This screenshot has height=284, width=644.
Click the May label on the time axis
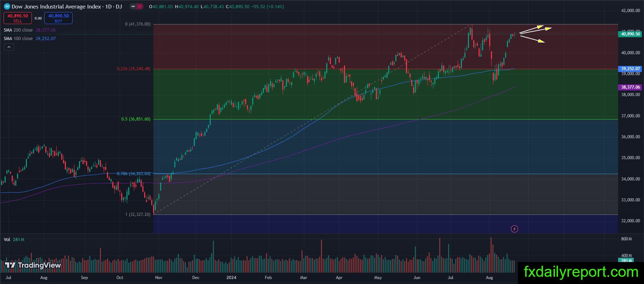pyautogui.click(x=378, y=278)
